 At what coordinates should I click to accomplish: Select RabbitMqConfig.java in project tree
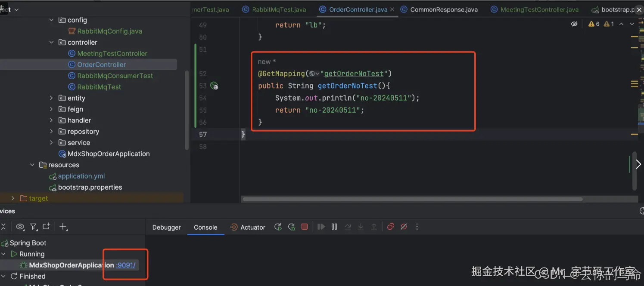(105, 31)
